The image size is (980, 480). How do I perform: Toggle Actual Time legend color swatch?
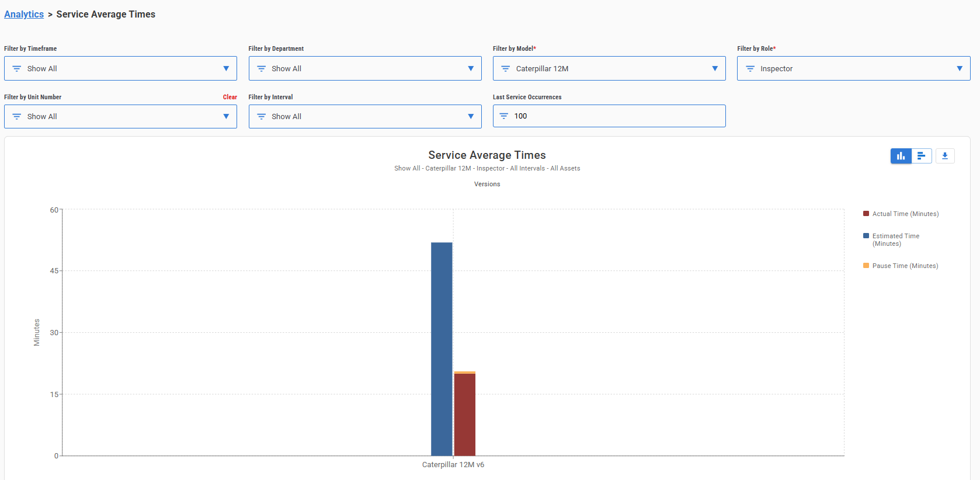866,214
